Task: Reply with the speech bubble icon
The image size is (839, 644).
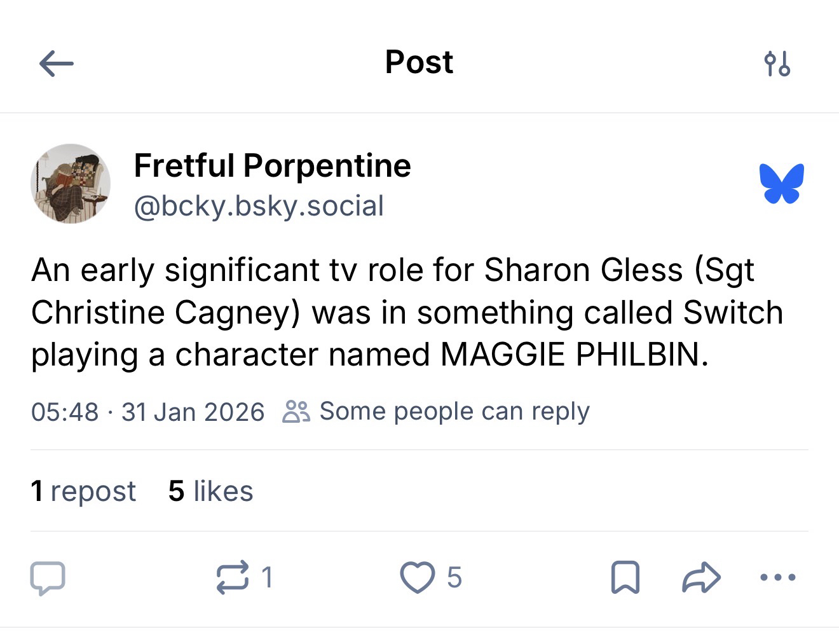Action: tap(48, 577)
